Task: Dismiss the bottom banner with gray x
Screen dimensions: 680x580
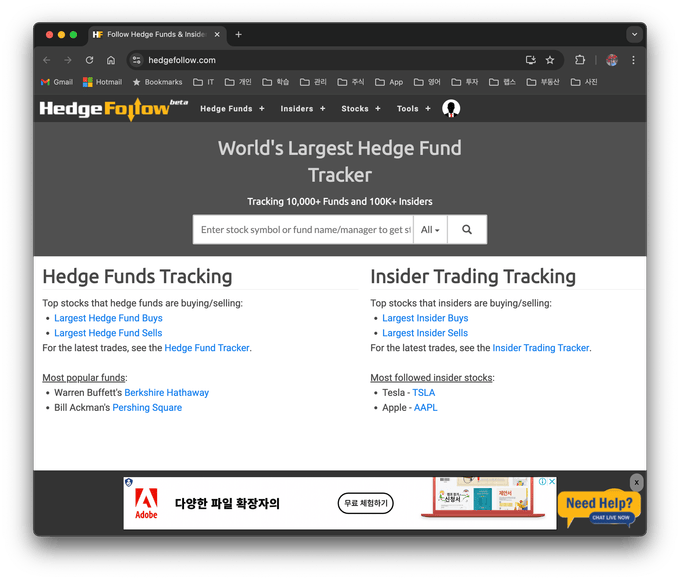Action: tap(636, 482)
